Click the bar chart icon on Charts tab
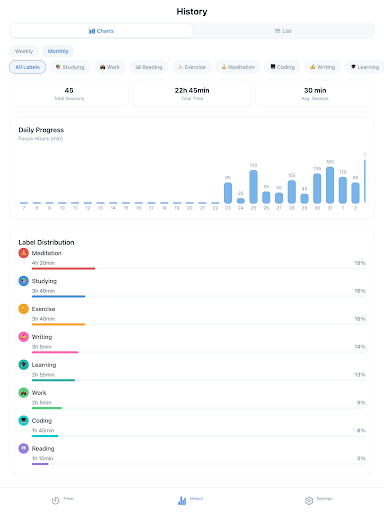Screen dimensions: 384x512 pyautogui.click(x=92, y=31)
